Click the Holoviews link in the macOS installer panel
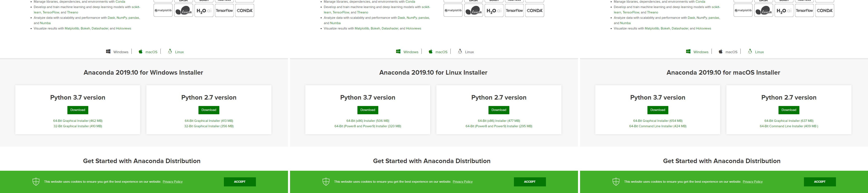This screenshot has height=193, width=868. coord(704,29)
